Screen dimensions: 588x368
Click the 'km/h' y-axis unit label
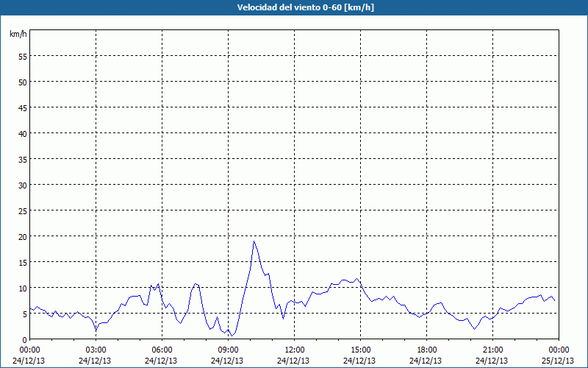(x=18, y=34)
